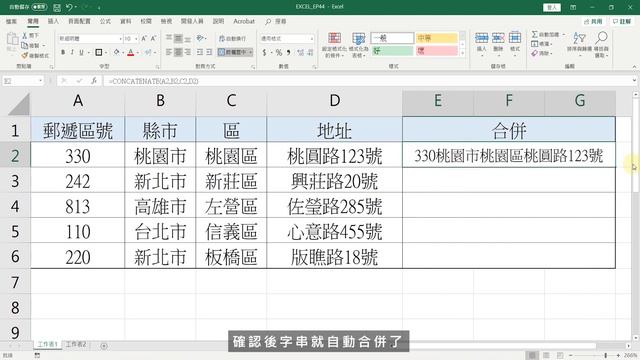Click the Copy icon in clipboard group

(25, 45)
